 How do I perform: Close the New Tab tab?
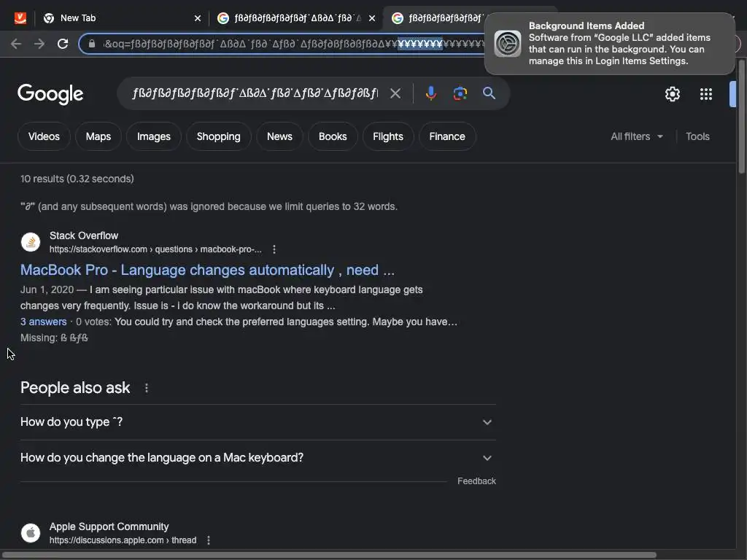198,18
